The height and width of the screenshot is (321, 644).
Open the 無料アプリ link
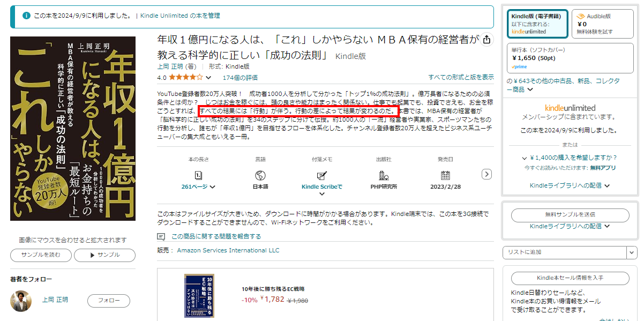pos(603,168)
